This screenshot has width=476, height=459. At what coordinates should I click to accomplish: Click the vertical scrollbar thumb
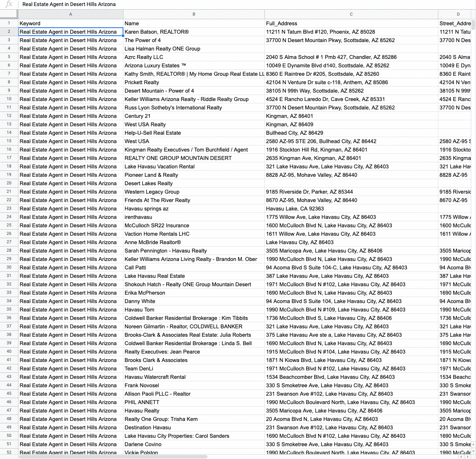[473, 25]
